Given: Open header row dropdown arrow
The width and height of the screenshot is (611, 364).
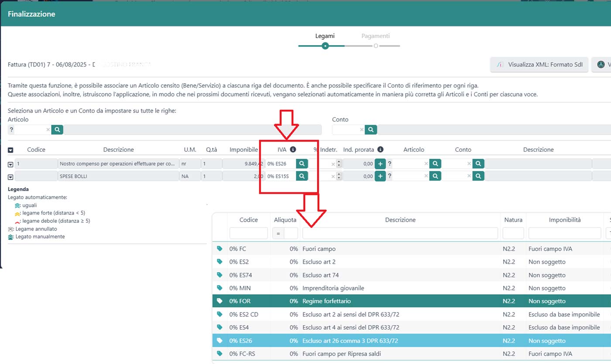Looking at the screenshot, I should tap(10, 150).
